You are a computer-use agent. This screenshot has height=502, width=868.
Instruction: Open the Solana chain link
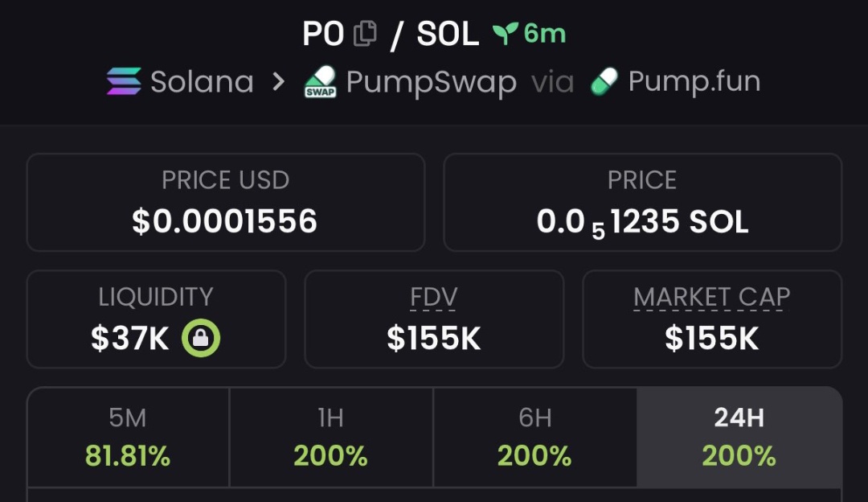(201, 81)
